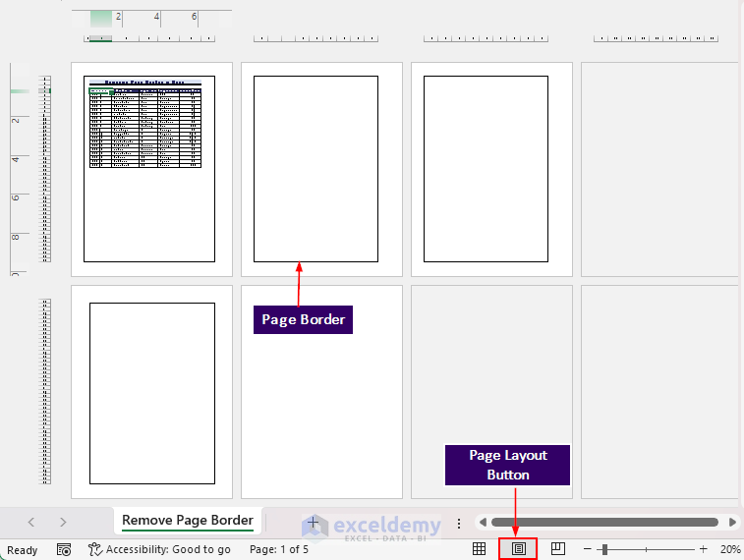The image size is (744, 560).
Task: Switch to Normal view in status bar
Action: 479,549
